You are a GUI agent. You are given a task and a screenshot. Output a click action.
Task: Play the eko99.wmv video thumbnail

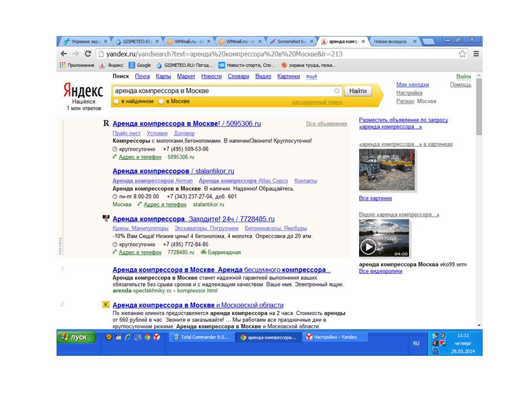pos(383,238)
